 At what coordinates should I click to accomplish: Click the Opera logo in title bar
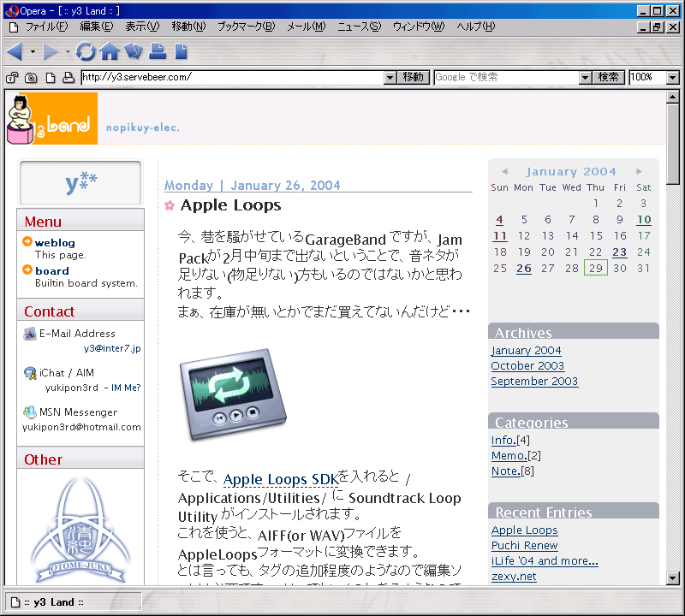click(x=12, y=11)
